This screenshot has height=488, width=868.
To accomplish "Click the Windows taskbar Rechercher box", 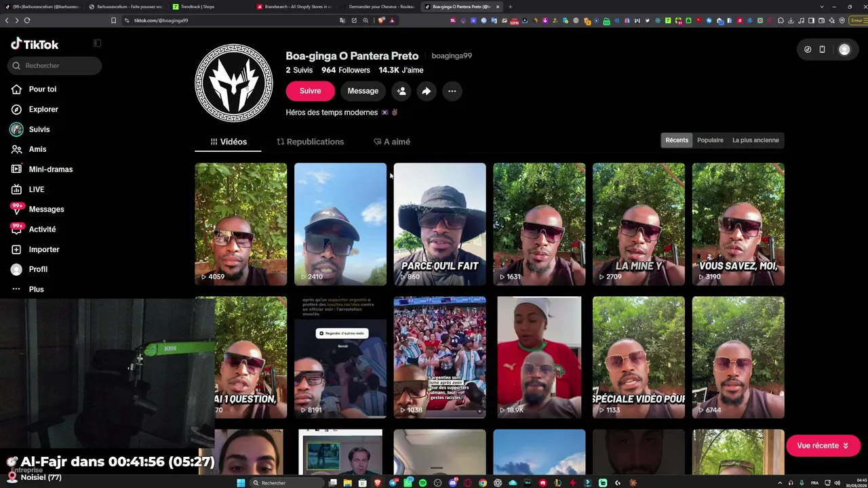I will point(286,483).
